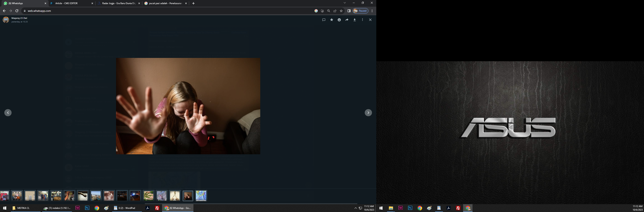Viewport: 644px width, 212px height.
Task: Select the blue map thumbnail
Action: [x=201, y=196]
